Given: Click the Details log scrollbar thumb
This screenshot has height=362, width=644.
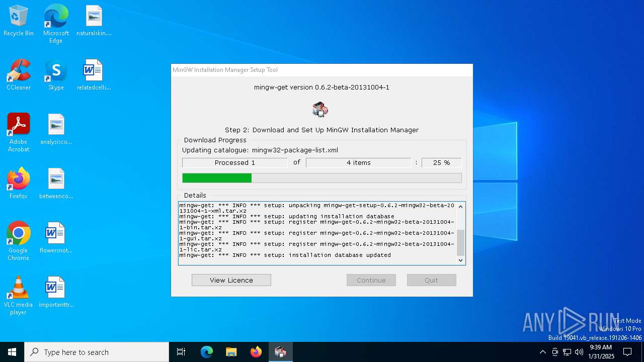Looking at the screenshot, I should (460, 242).
